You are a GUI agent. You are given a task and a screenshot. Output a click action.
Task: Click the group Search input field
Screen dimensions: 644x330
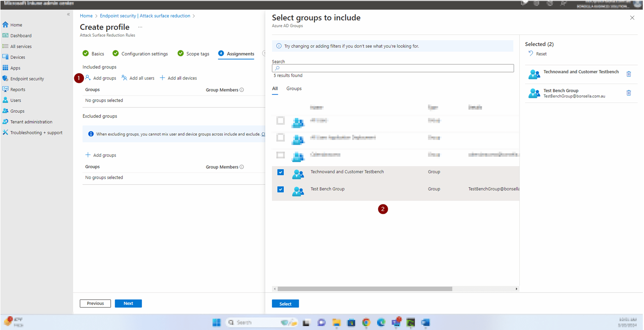[393, 68]
